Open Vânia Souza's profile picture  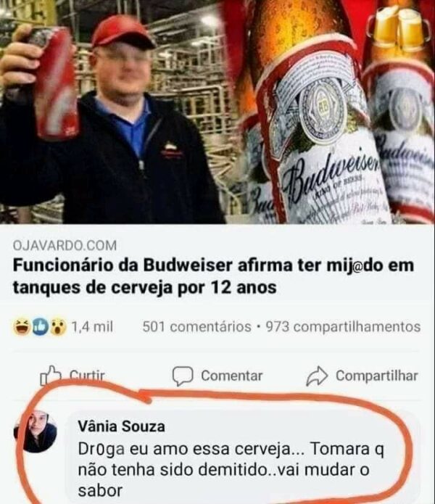[35, 431]
